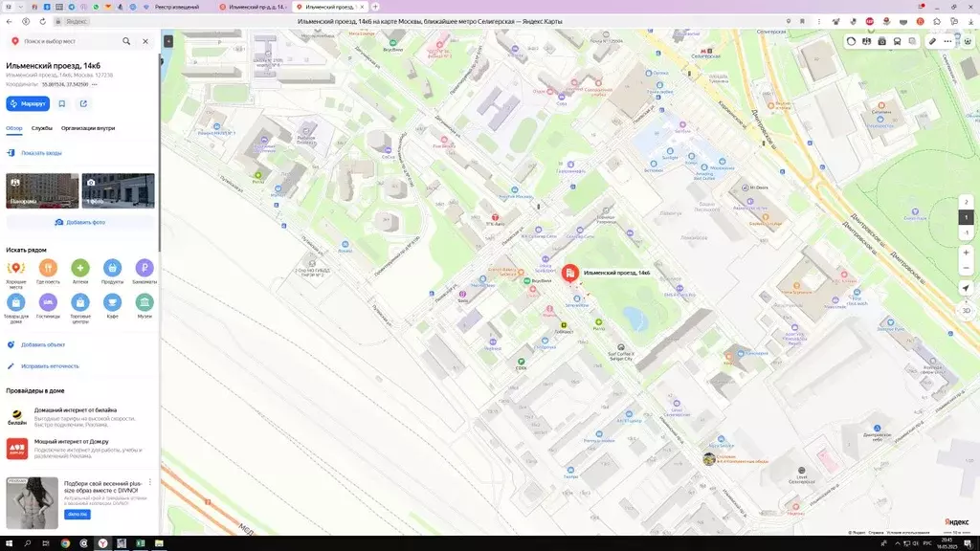Toggle the 3D map view button
The height and width of the screenshot is (551, 980).
click(966, 311)
